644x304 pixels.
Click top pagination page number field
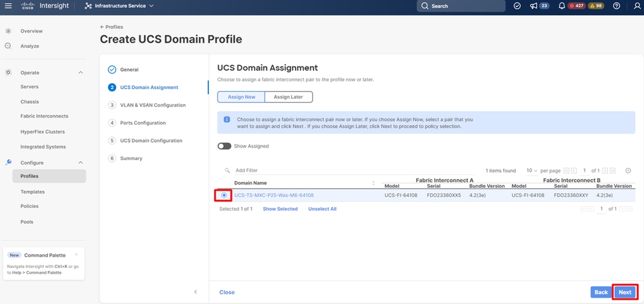click(x=583, y=170)
